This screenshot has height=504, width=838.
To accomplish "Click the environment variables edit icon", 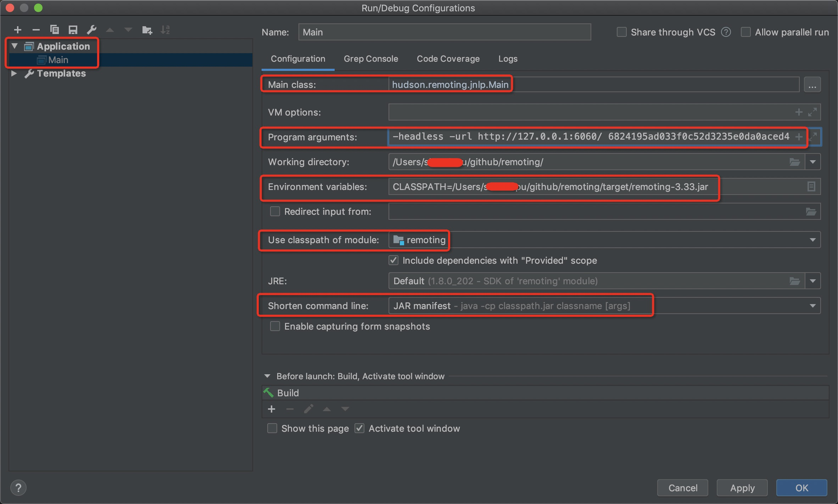I will click(811, 186).
